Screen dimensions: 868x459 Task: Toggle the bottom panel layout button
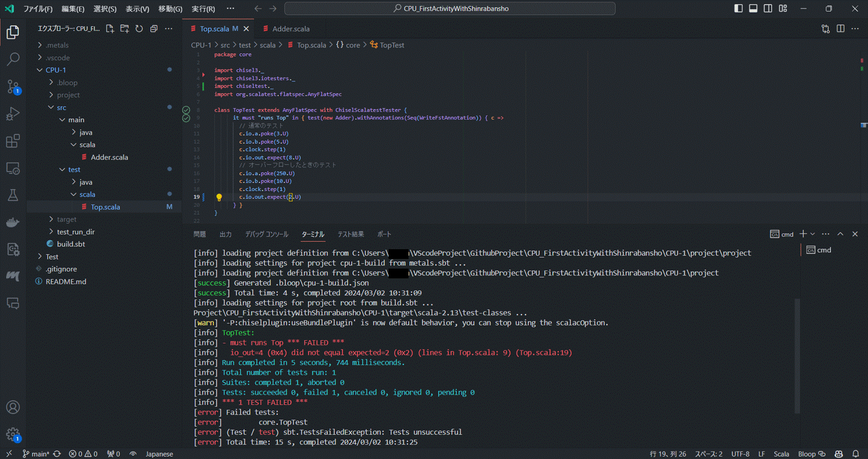(753, 8)
